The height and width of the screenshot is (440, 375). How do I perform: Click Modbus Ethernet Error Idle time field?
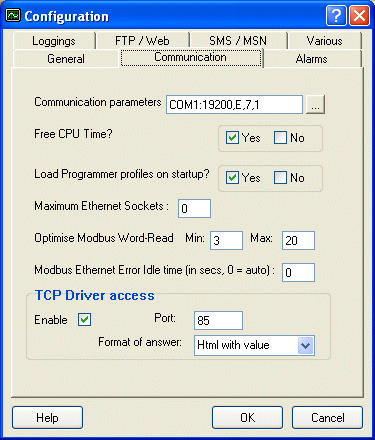pos(298,272)
